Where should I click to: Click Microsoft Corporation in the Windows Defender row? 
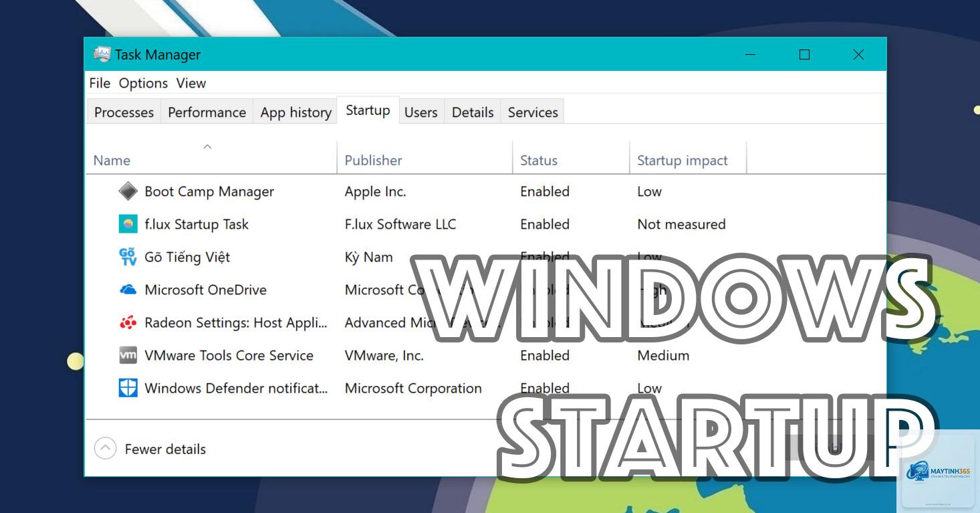point(413,388)
